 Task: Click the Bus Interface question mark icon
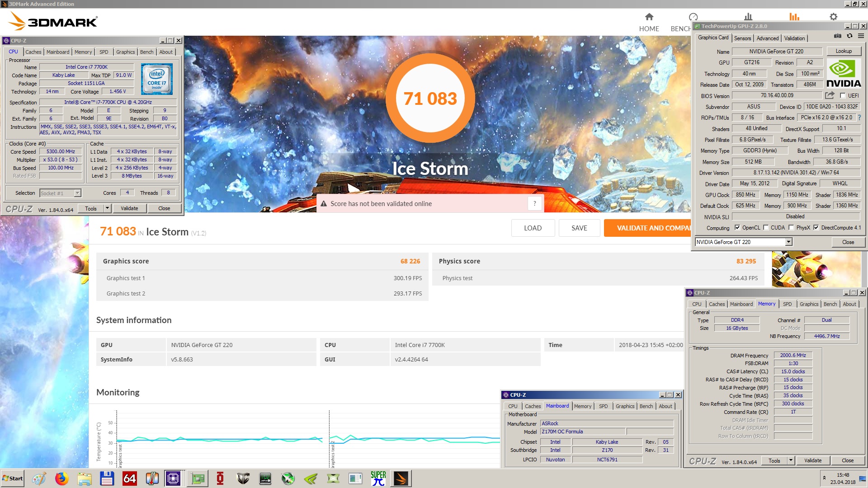859,117
